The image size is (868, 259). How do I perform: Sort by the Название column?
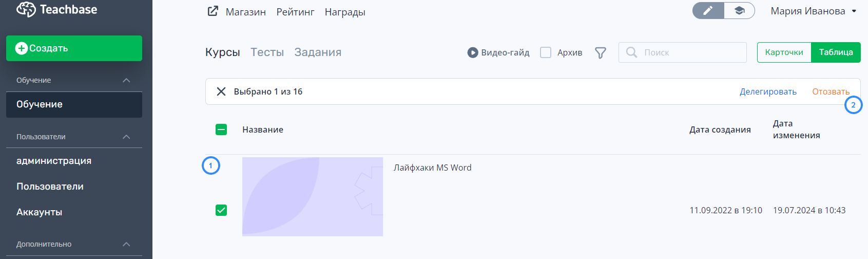pyautogui.click(x=263, y=129)
